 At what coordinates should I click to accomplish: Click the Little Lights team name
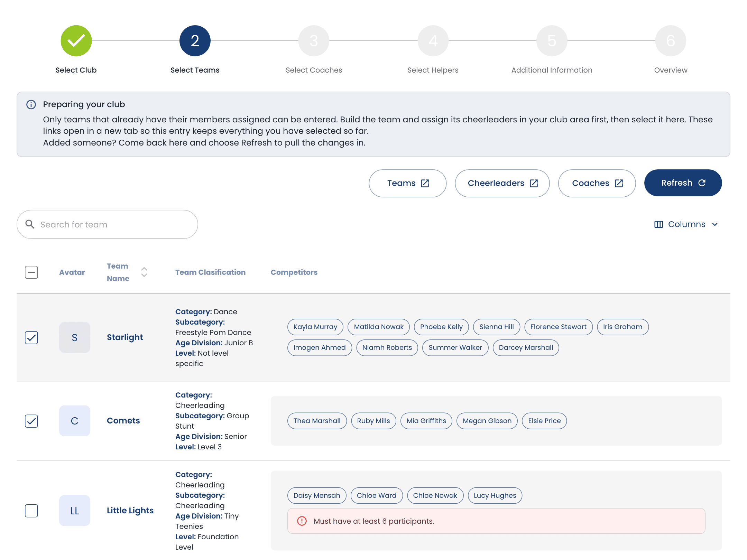point(130,511)
